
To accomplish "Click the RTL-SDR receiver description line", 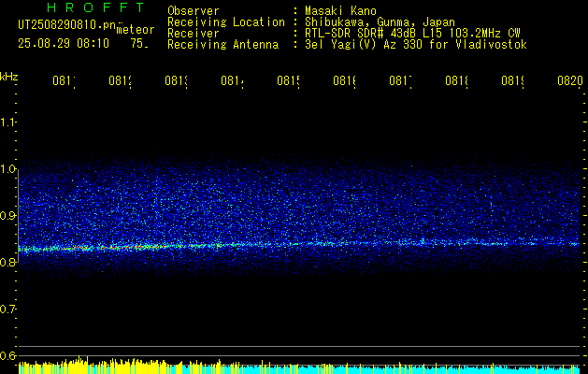I will click(x=412, y=34).
